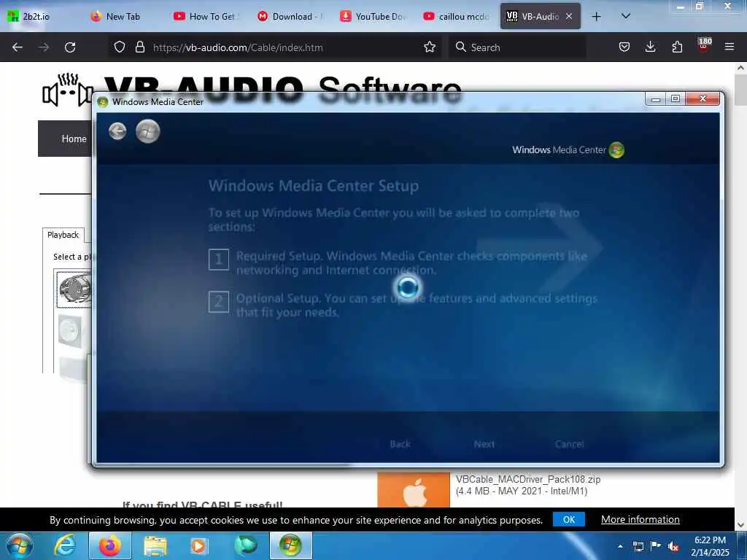This screenshot has height=560, width=747.
Task: Open Firefox hamburger application menu
Action: click(729, 47)
